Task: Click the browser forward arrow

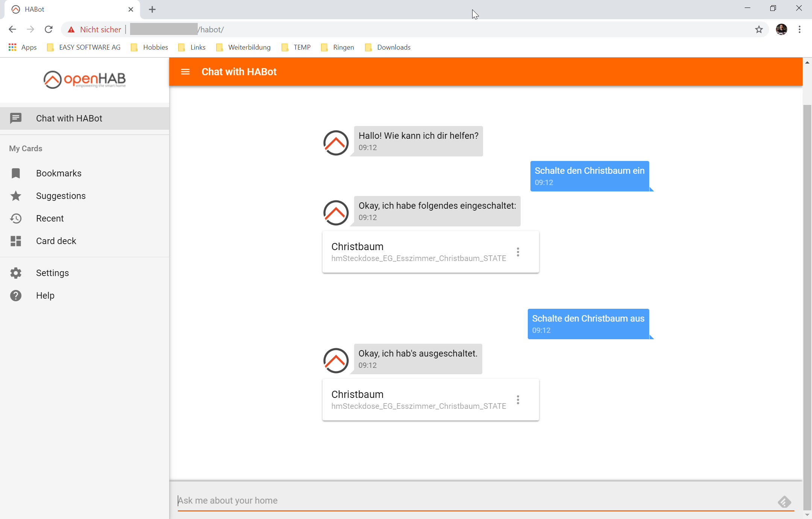Action: click(30, 29)
